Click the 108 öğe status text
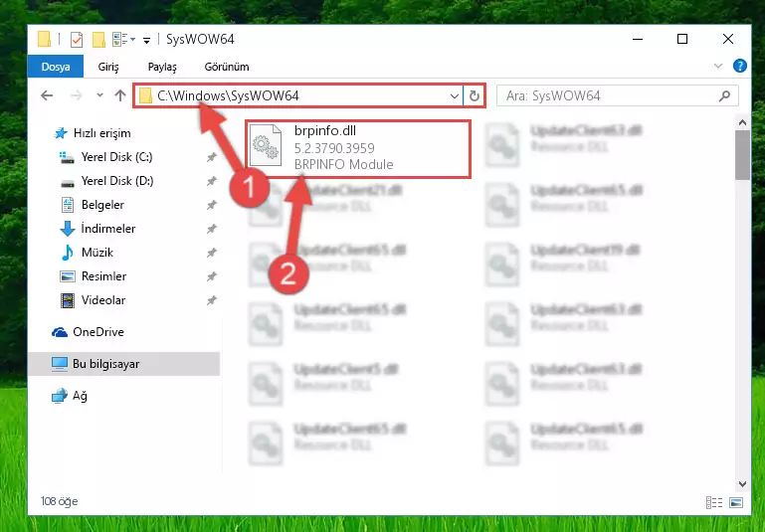The height and width of the screenshot is (532, 765). [x=59, y=501]
